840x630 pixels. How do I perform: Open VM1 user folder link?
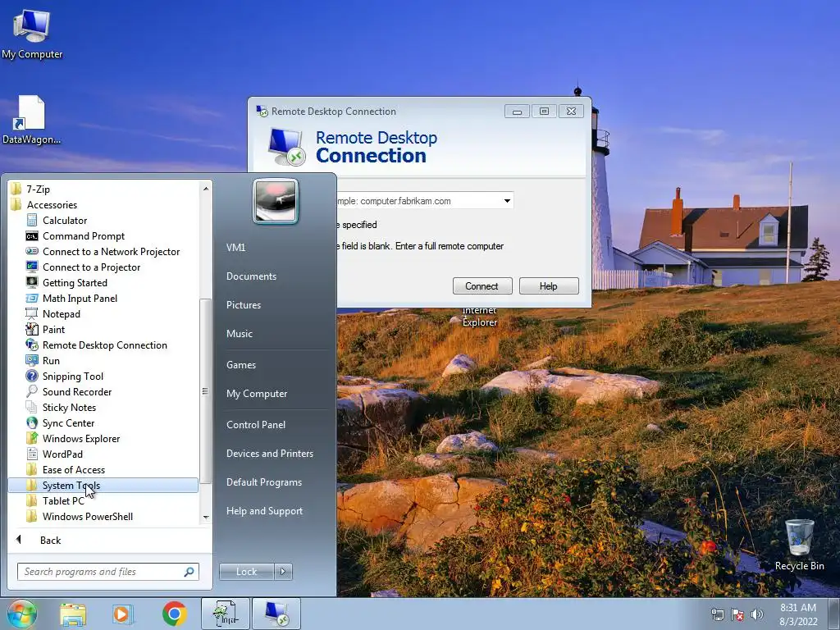[x=235, y=248]
